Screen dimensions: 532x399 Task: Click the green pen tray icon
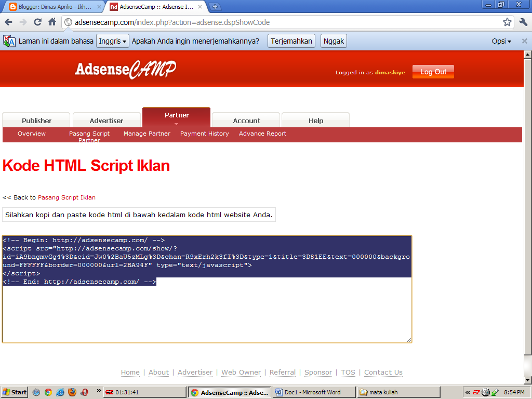[x=495, y=393]
